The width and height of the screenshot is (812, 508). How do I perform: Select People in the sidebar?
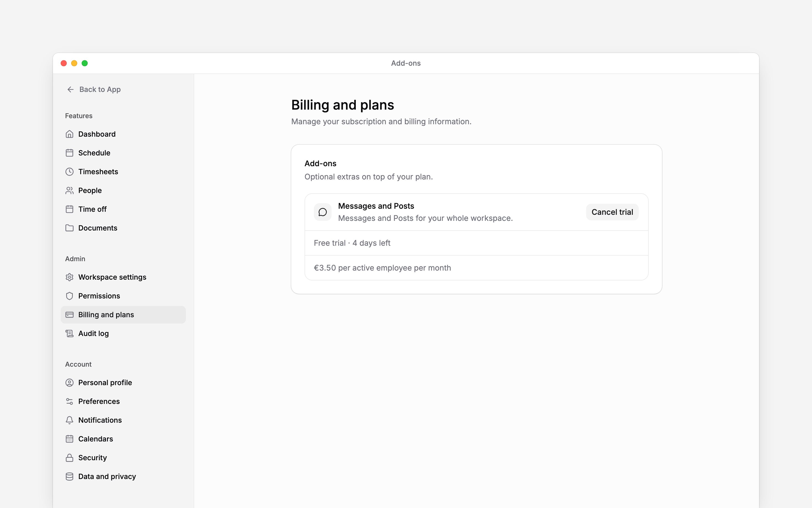pyautogui.click(x=123, y=190)
